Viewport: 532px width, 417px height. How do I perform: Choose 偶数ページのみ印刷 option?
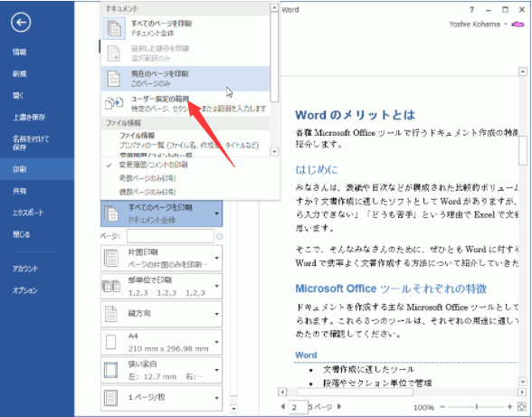point(147,192)
